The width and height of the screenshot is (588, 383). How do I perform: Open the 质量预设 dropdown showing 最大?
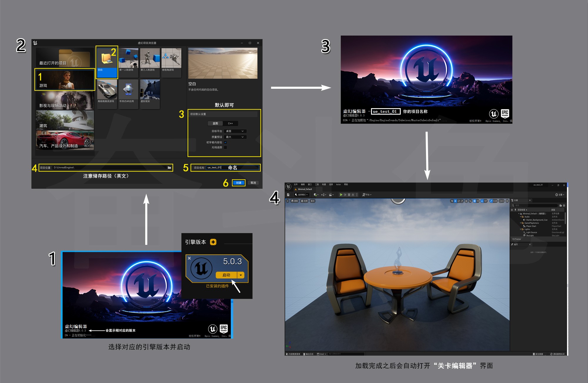(235, 137)
